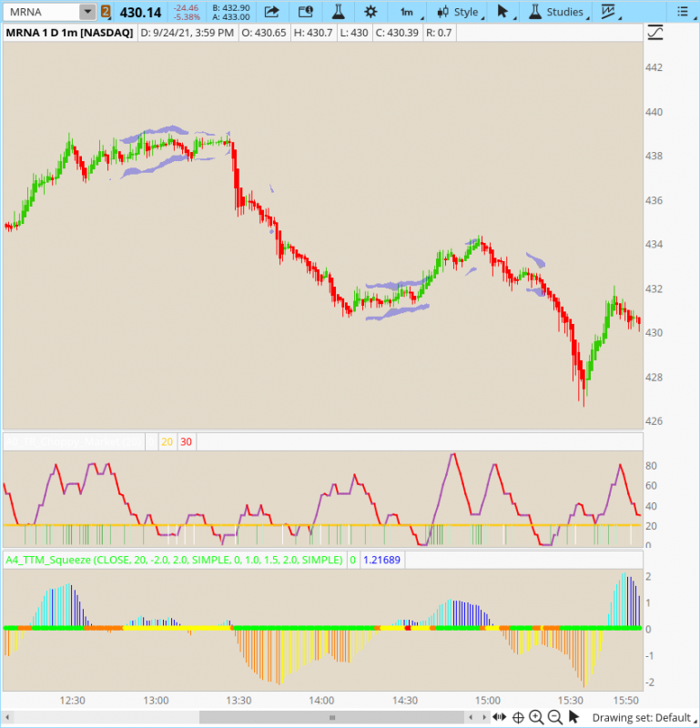Screen dimensions: 700x728
Task: Click the crosshair pan icon at bottom
Action: click(x=518, y=717)
